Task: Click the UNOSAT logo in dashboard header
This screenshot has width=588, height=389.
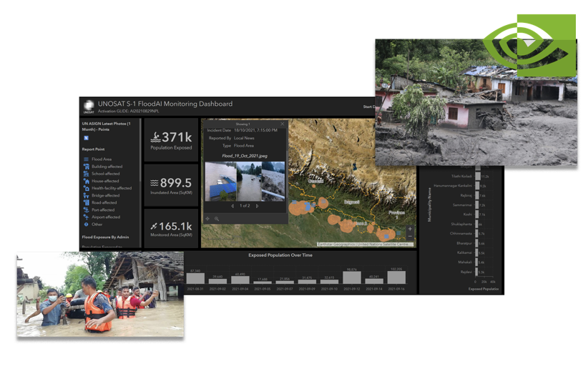Action: (x=89, y=107)
